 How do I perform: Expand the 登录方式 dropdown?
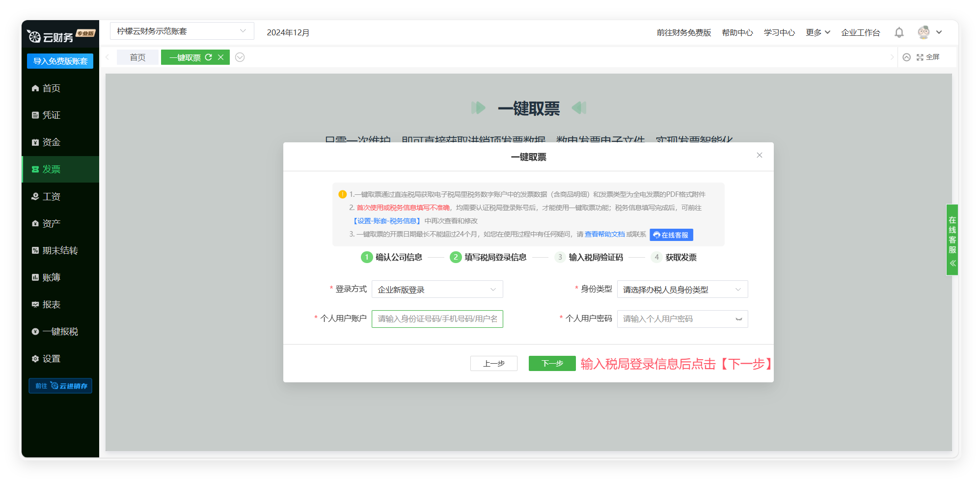point(437,290)
